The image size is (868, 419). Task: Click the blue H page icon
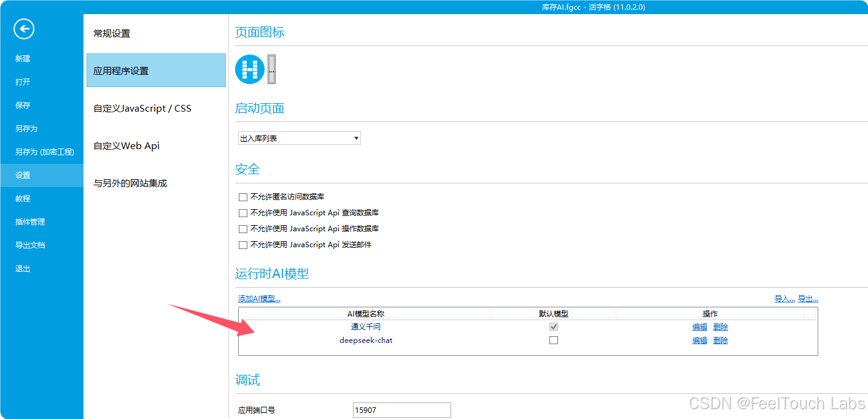(x=250, y=69)
